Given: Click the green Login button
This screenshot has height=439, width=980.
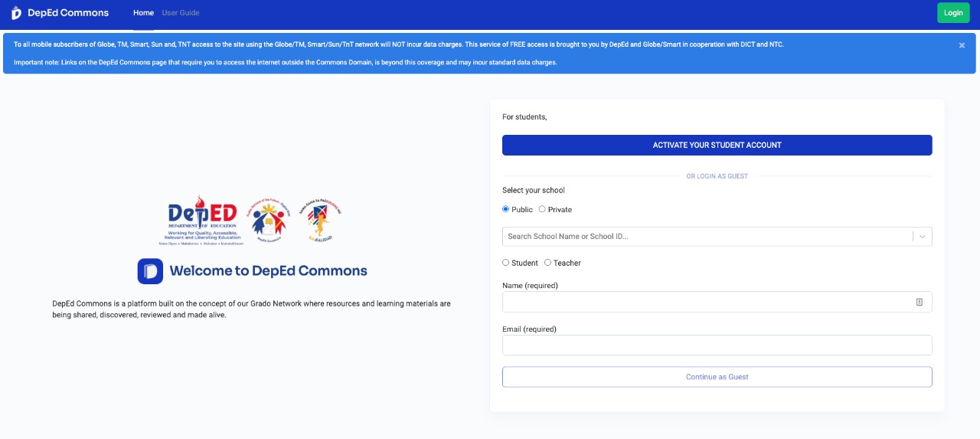Looking at the screenshot, I should pos(953,13).
